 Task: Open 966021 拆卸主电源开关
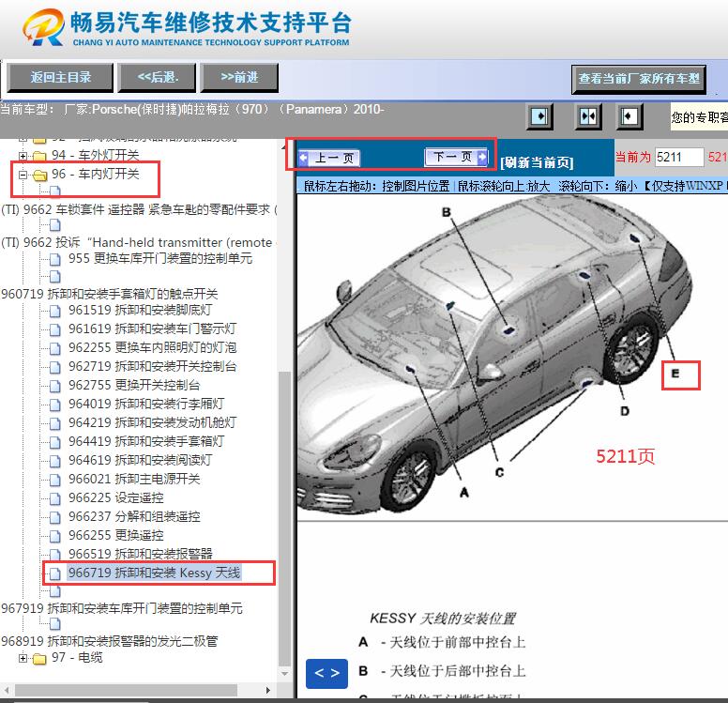(134, 479)
